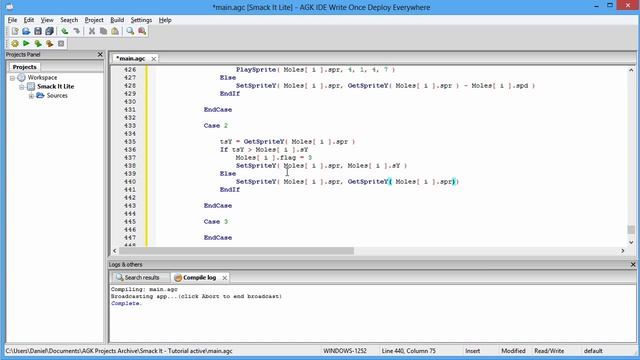Click 'Read/Write' in the status bar

click(x=549, y=351)
